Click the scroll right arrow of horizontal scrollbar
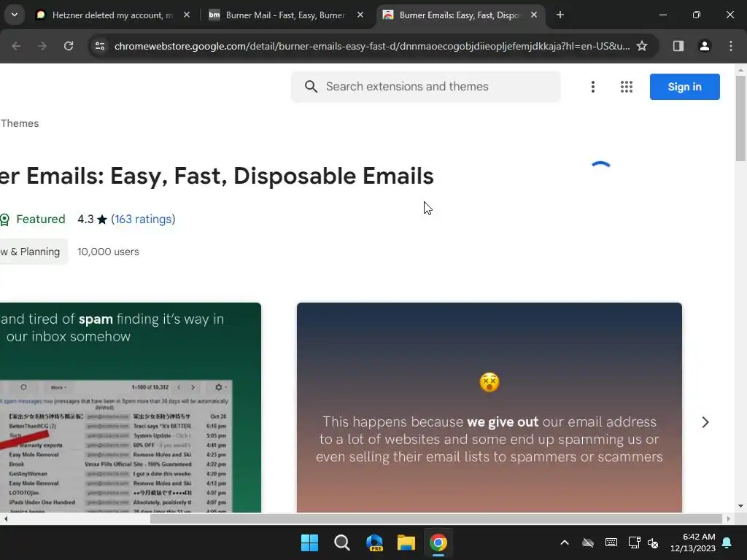This screenshot has width=747, height=560. 729,518
